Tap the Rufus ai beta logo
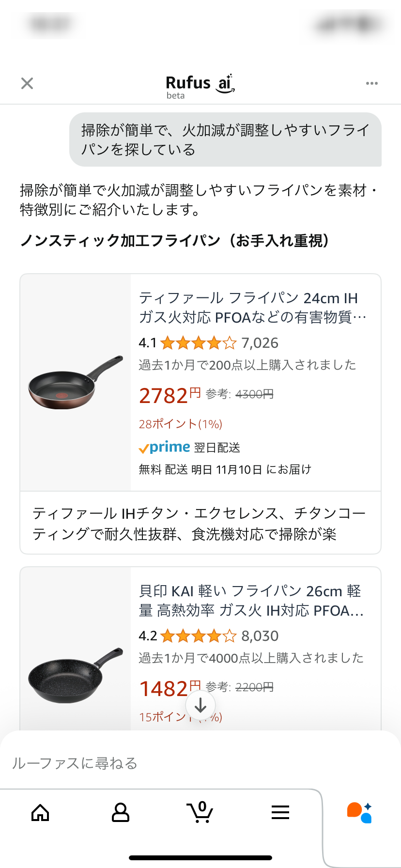The height and width of the screenshot is (868, 401). pos(200,86)
